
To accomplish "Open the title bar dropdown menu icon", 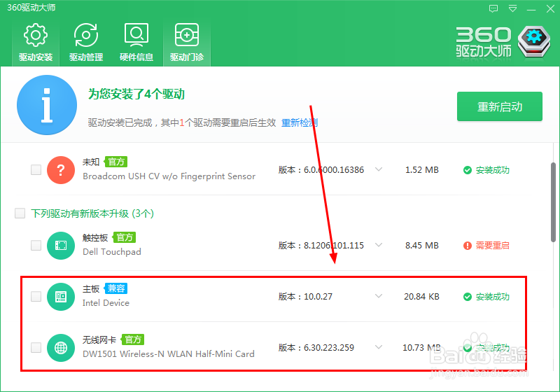I will click(513, 8).
